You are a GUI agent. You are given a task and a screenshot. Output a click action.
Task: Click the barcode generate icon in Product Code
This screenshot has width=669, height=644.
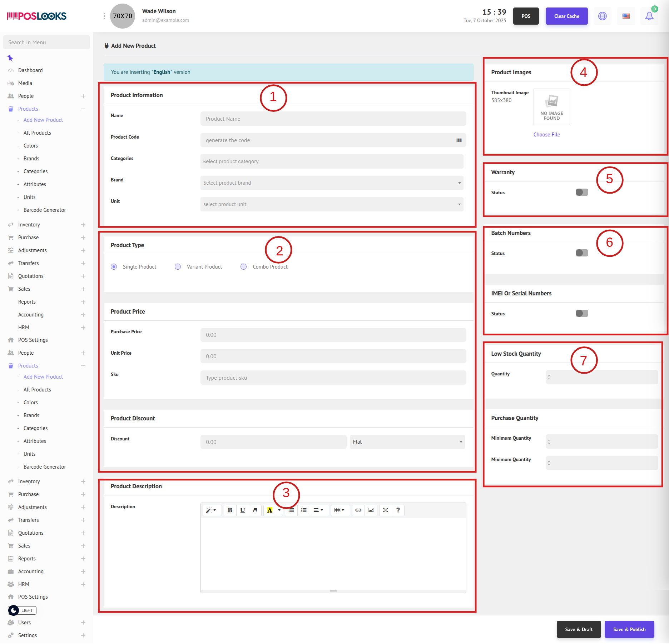pos(459,140)
